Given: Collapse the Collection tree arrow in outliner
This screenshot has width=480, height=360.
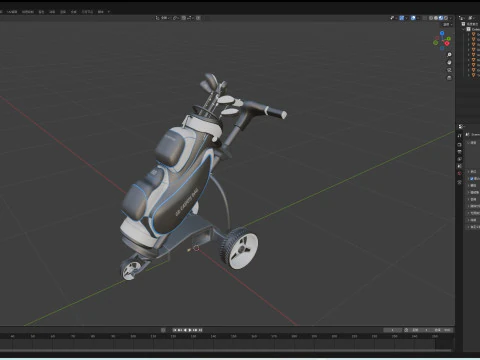Looking at the screenshot, I should (x=464, y=29).
